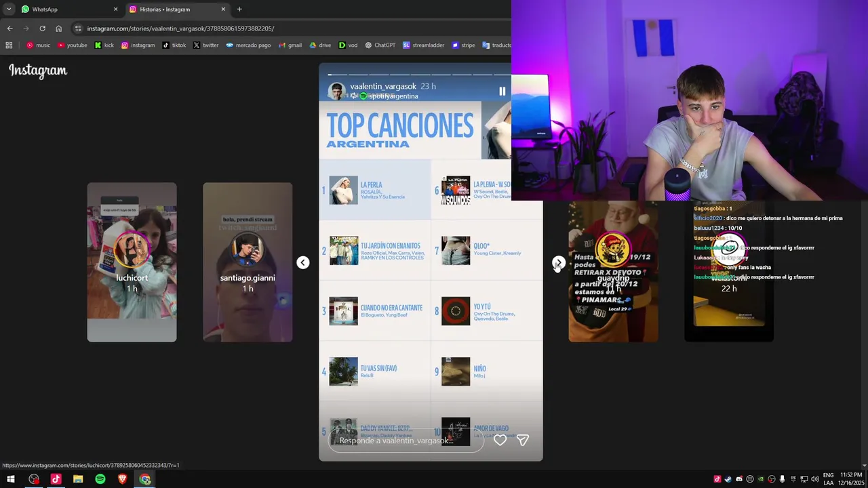Open Spotify from the taskbar

(100, 479)
